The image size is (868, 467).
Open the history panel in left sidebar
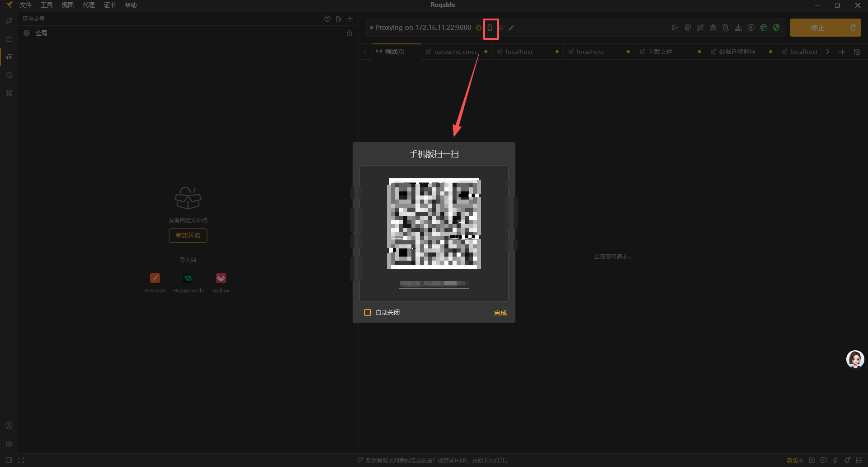9,75
